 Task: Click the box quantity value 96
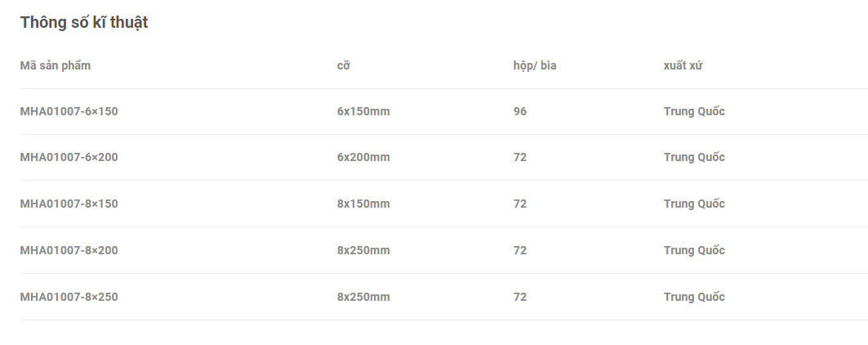[520, 111]
